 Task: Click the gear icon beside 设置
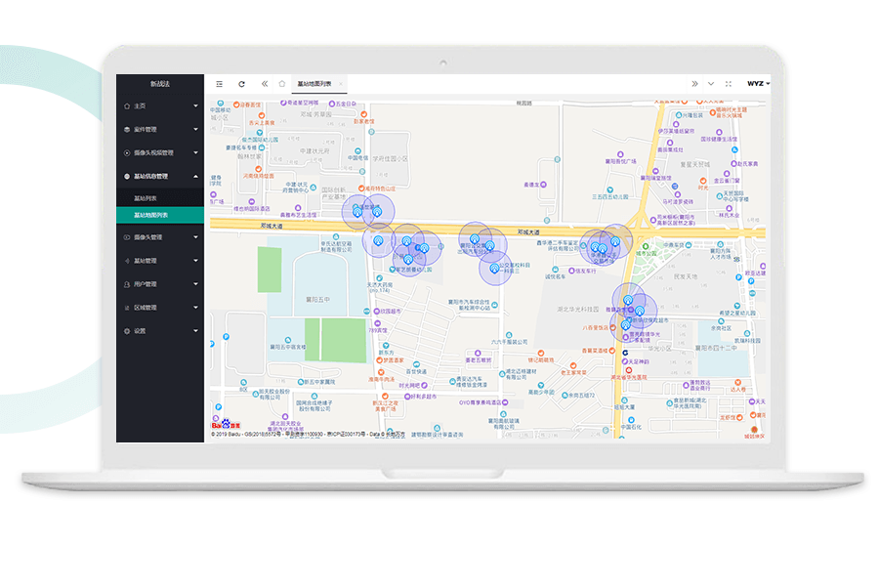[127, 331]
